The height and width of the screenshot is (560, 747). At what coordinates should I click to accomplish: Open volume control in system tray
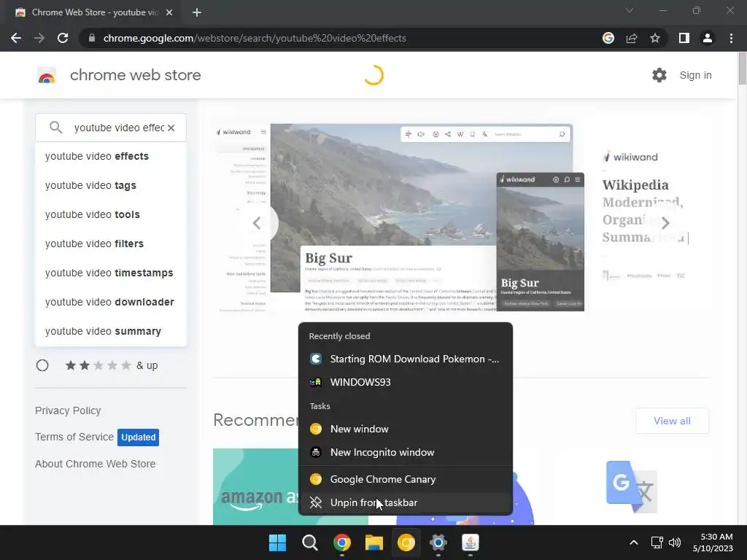[675, 542]
